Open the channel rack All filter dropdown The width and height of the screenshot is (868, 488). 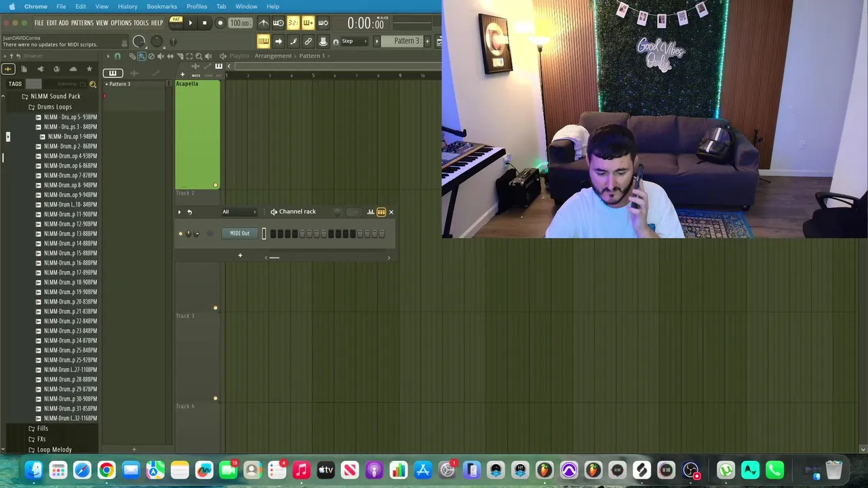pyautogui.click(x=239, y=212)
